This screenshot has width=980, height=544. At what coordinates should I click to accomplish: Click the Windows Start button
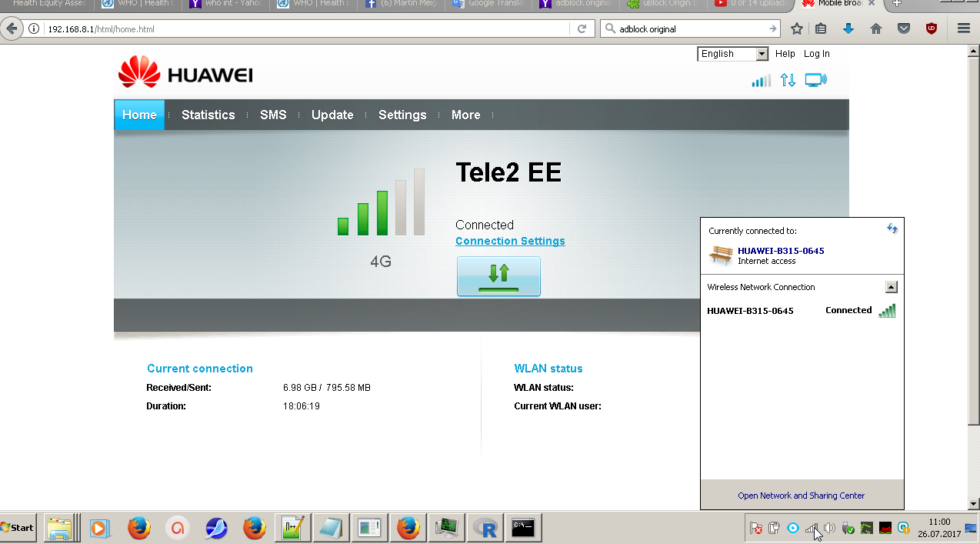pyautogui.click(x=18, y=527)
